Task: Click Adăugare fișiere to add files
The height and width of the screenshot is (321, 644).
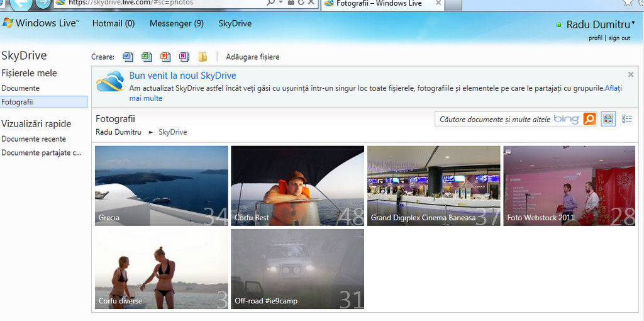Action: click(253, 57)
